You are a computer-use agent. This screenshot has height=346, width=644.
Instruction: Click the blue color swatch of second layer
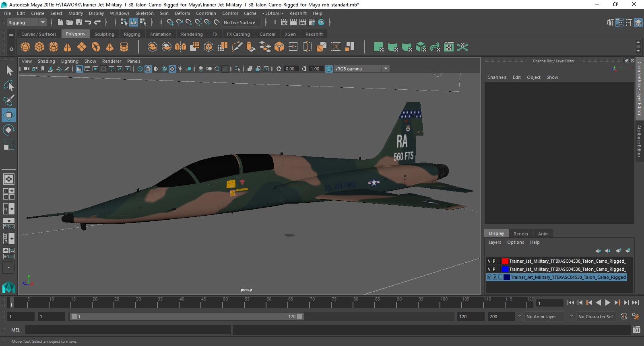coord(505,269)
